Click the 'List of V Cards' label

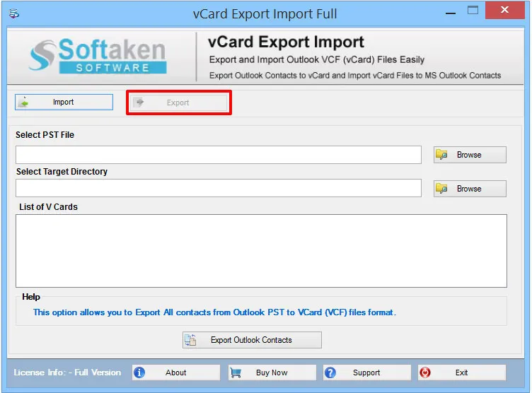click(49, 207)
